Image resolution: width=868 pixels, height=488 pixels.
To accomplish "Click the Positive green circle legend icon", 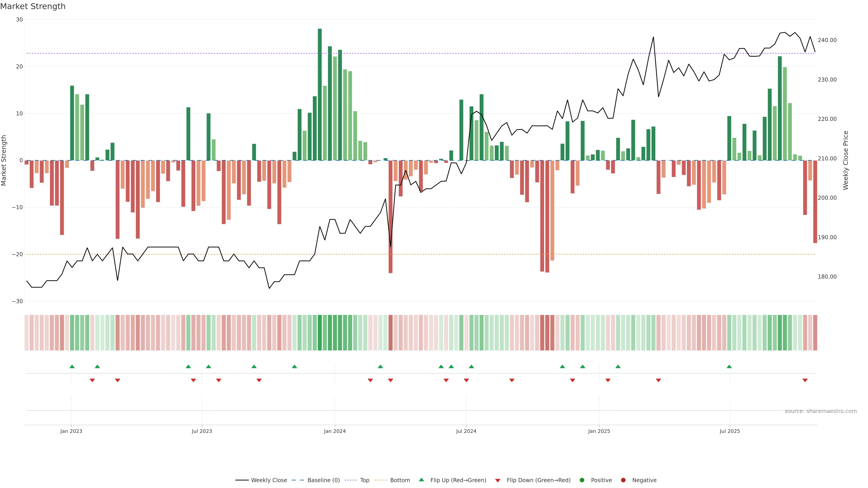I will tap(582, 480).
